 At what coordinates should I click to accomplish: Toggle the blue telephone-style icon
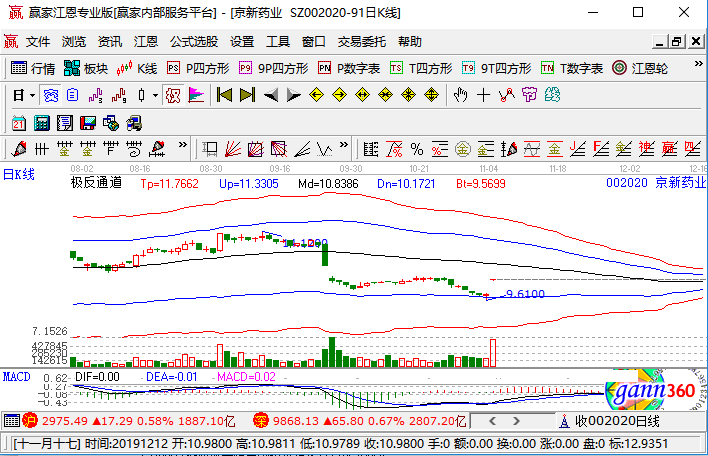click(51, 96)
